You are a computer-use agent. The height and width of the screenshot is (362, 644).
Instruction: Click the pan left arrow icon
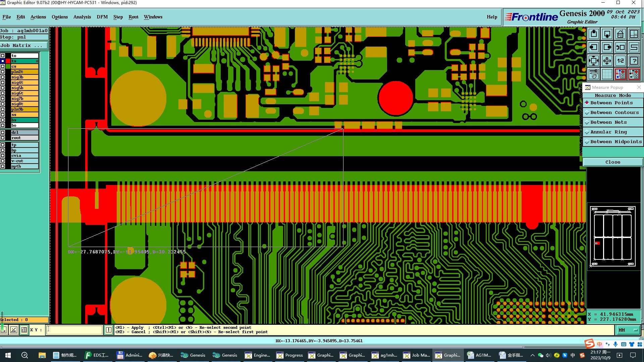click(594, 47)
